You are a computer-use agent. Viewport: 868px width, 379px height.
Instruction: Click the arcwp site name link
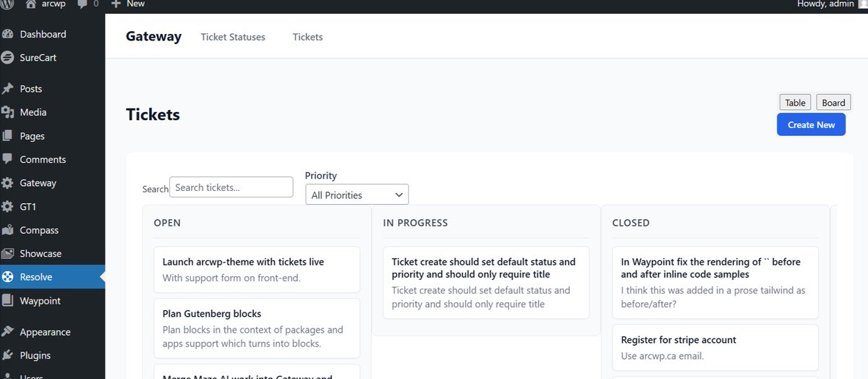coord(53,4)
